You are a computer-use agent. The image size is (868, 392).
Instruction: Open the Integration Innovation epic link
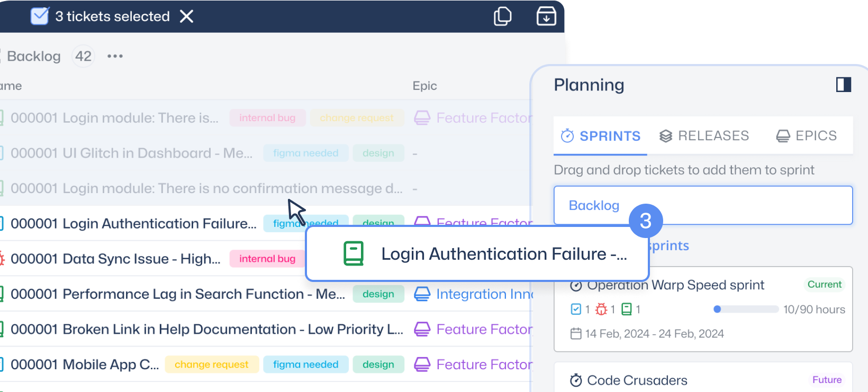click(484, 294)
